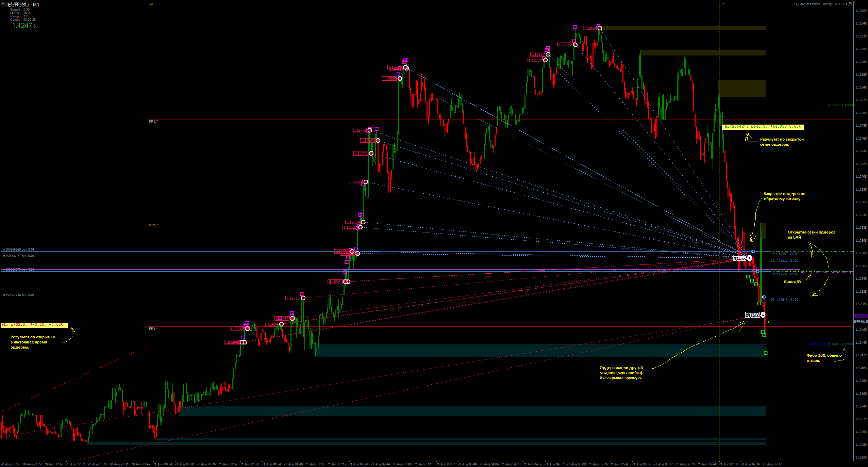The image size is (868, 467).
Task: Click grid level label 03: 1.12557, 01.00
Action: 784,274
